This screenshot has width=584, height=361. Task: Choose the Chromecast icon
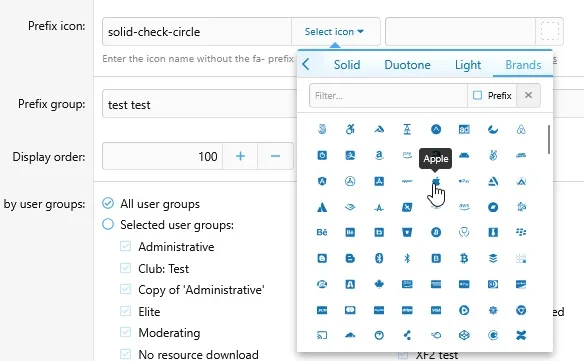322,335
